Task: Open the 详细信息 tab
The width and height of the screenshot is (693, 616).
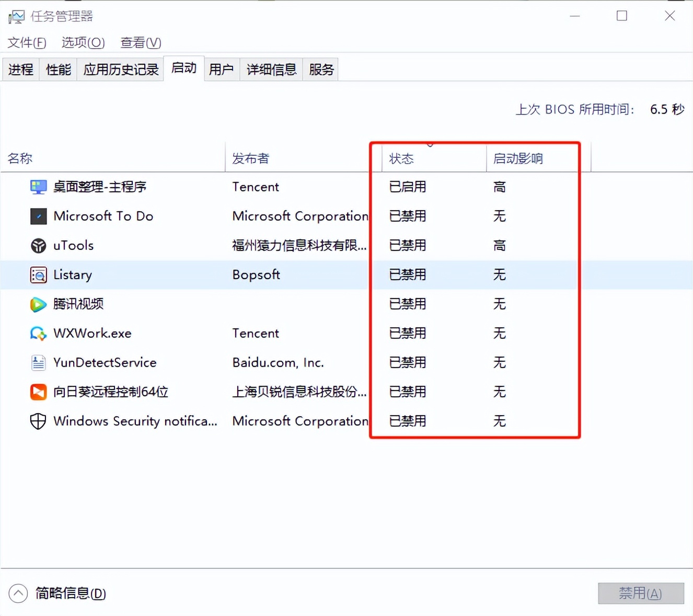Action: [x=271, y=69]
